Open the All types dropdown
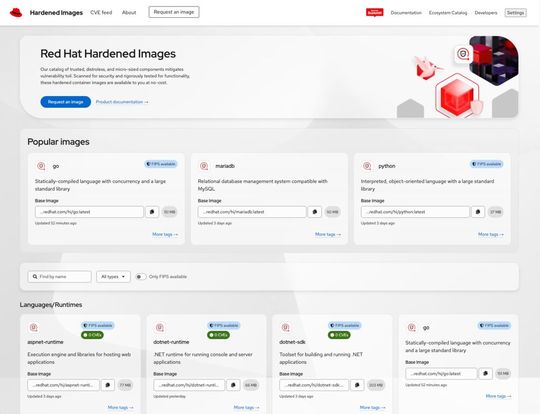This screenshot has height=414, width=540. coord(113,277)
